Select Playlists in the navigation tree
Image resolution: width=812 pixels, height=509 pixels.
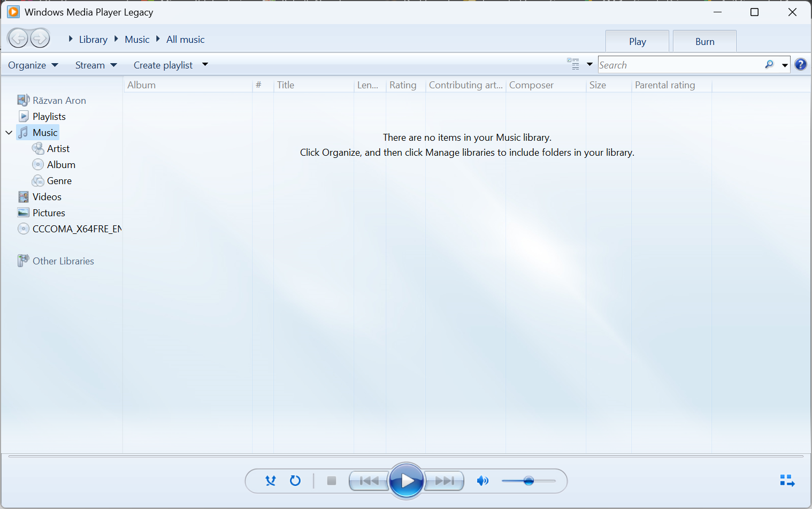click(x=49, y=116)
